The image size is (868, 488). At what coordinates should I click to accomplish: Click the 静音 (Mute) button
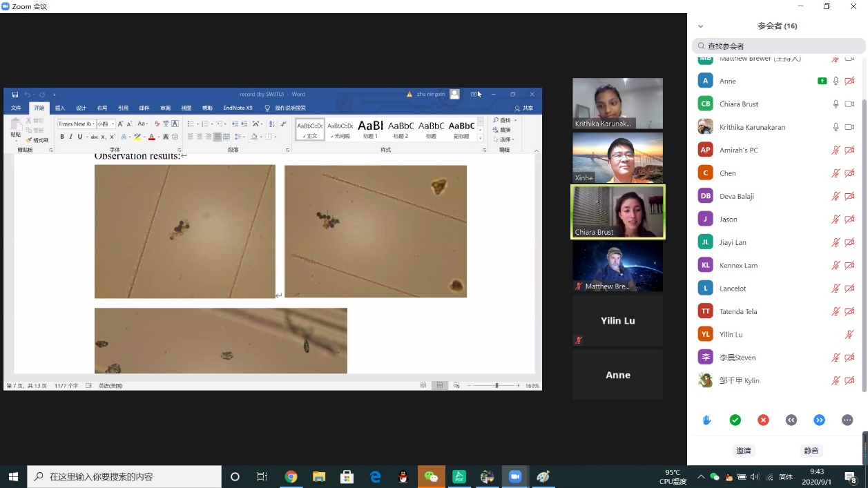tap(811, 451)
